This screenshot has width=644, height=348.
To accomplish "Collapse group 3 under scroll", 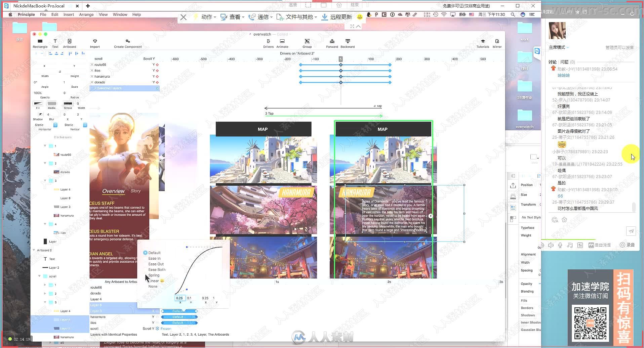I will point(45,302).
